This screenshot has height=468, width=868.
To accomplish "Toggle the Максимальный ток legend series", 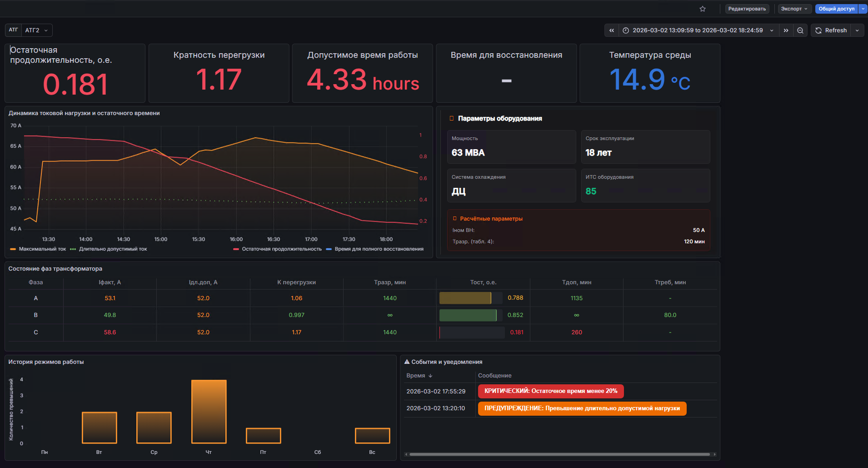I will (42, 249).
